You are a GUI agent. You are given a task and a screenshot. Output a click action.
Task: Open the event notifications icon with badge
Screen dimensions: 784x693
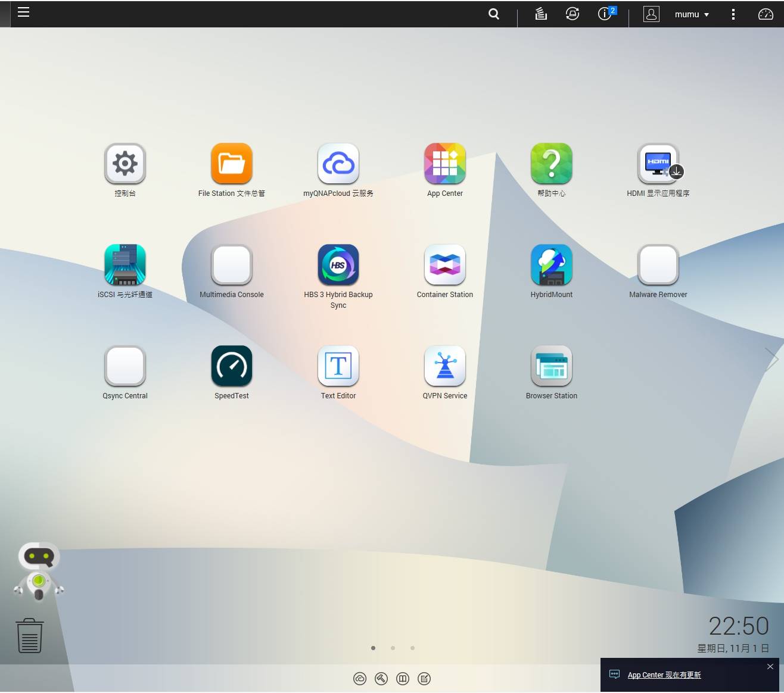click(x=605, y=14)
